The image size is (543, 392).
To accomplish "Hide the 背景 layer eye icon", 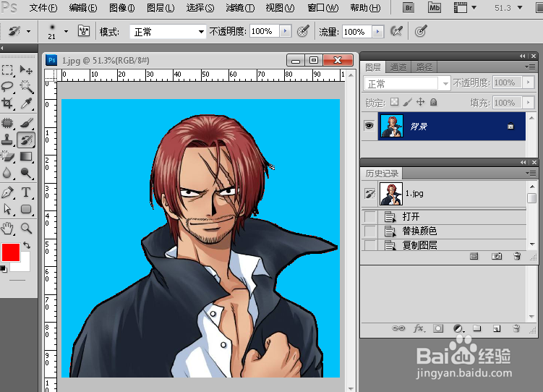I will 369,125.
